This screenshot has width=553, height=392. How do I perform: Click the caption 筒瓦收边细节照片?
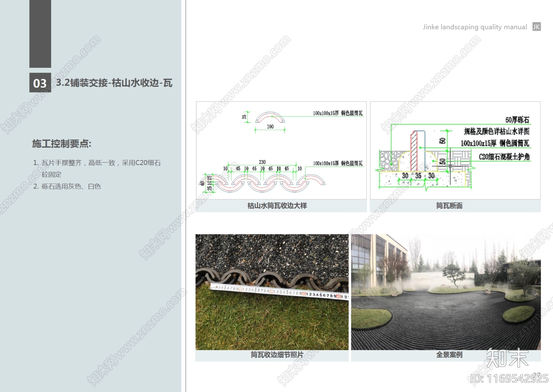[277, 355]
